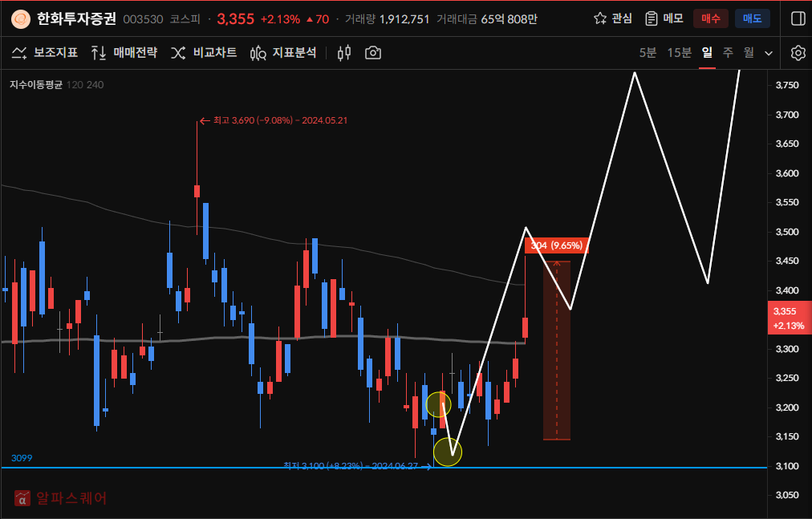Viewport: 812px width, 519px height.
Task: Expand more interval options chevron
Action: click(769, 54)
